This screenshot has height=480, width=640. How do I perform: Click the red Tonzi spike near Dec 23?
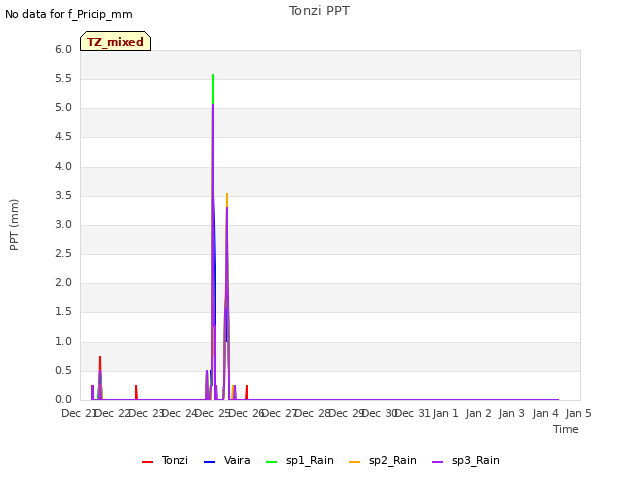pos(136,391)
